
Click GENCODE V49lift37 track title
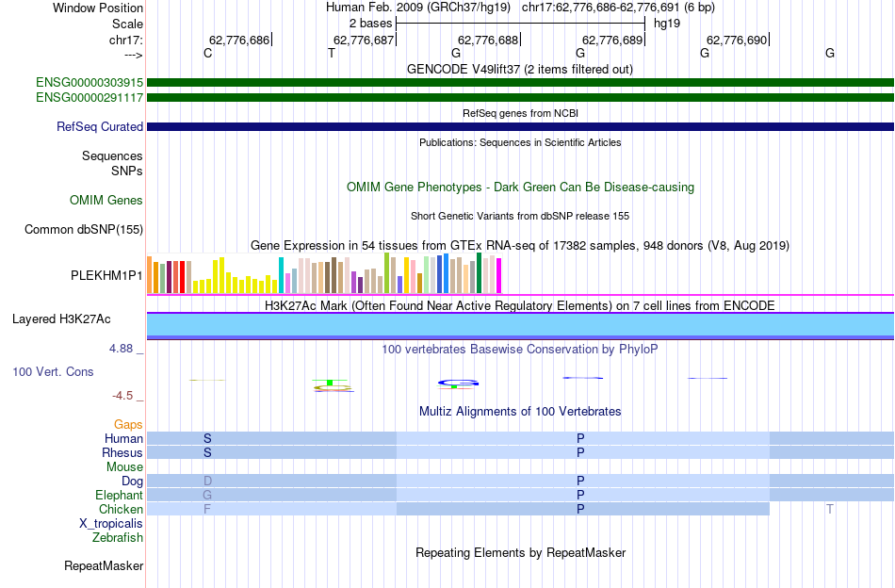[x=520, y=70]
